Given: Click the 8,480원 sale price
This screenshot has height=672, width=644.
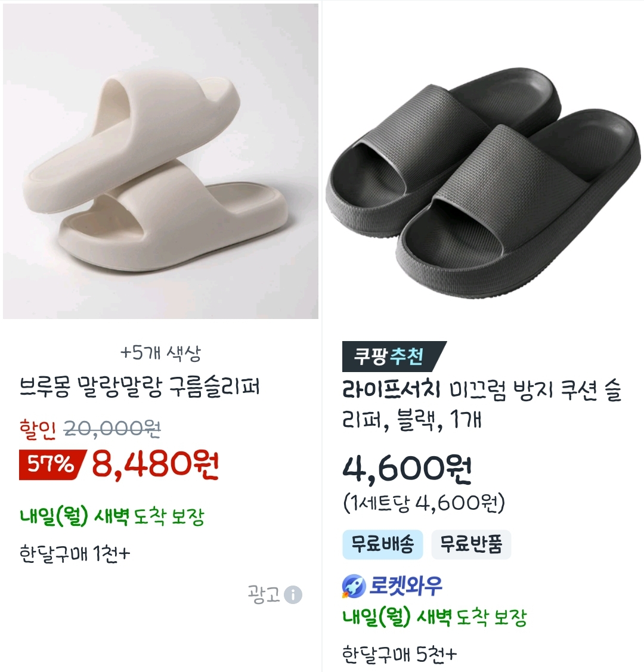Looking at the screenshot, I should [x=156, y=464].
